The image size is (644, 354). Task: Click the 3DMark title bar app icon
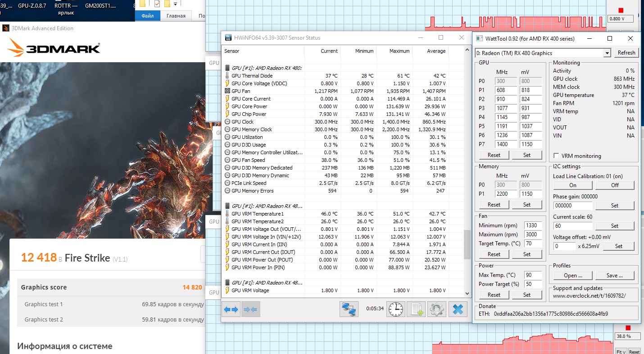(6, 28)
